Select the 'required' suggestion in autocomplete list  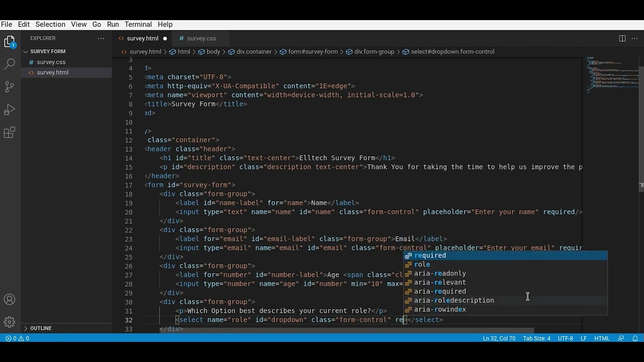coord(506,255)
